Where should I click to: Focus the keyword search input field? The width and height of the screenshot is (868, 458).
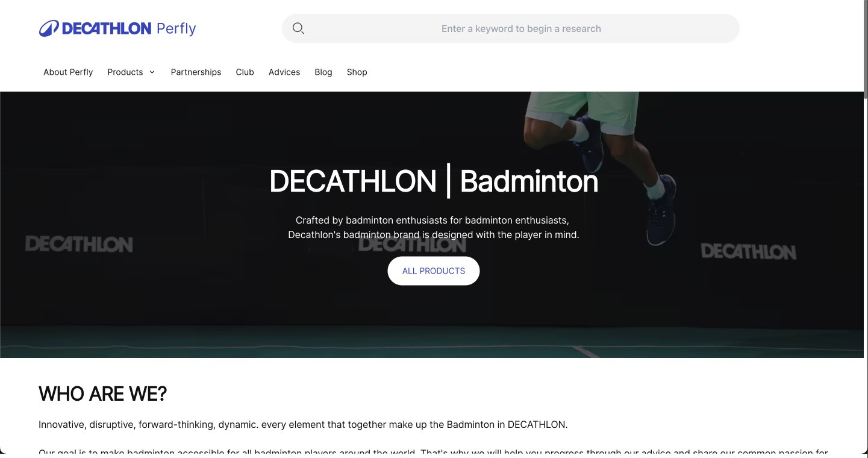(x=520, y=28)
